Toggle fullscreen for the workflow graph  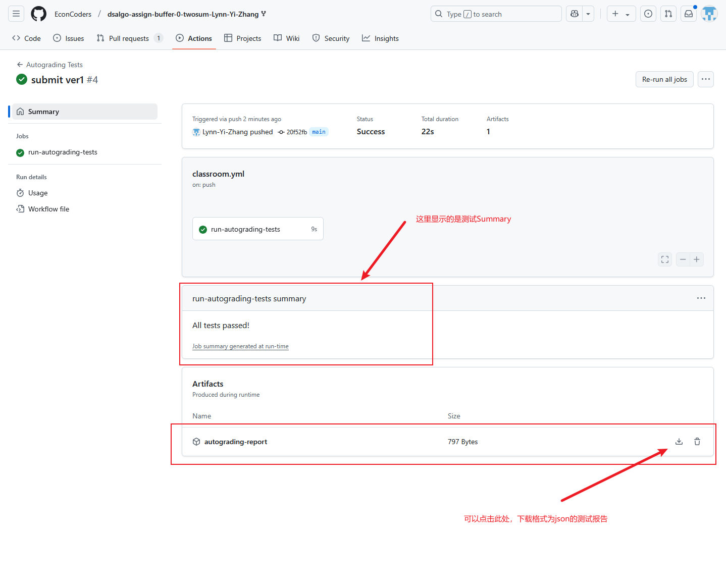coord(665,259)
